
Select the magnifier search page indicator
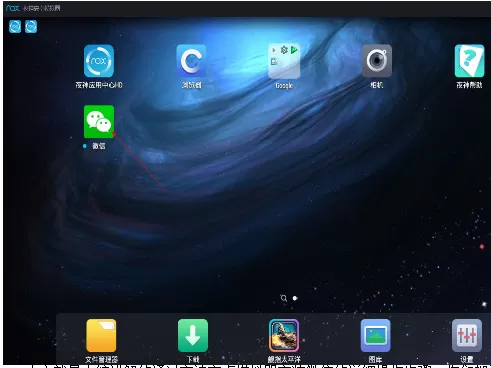(x=284, y=298)
